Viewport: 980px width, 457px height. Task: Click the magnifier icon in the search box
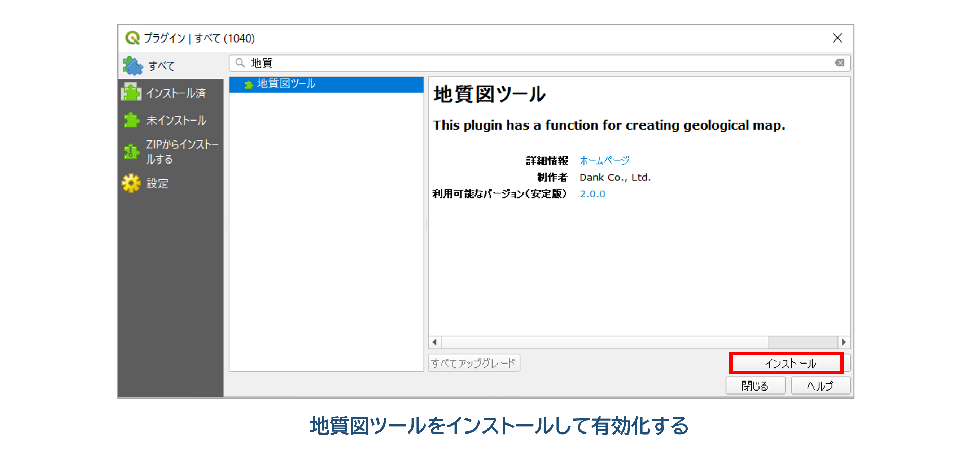coord(240,63)
